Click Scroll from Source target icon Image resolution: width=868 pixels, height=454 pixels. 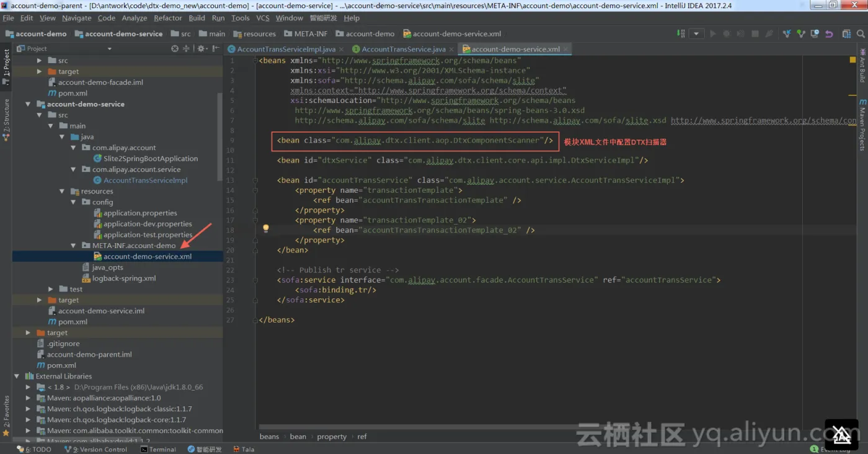175,48
